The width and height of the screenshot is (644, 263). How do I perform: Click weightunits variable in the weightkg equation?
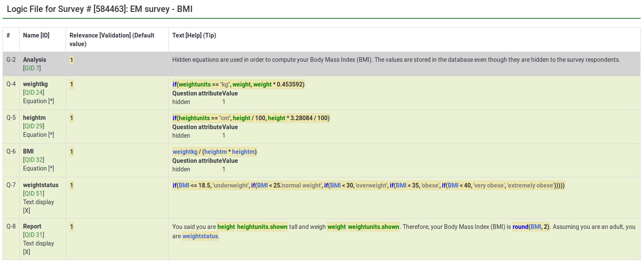194,84
